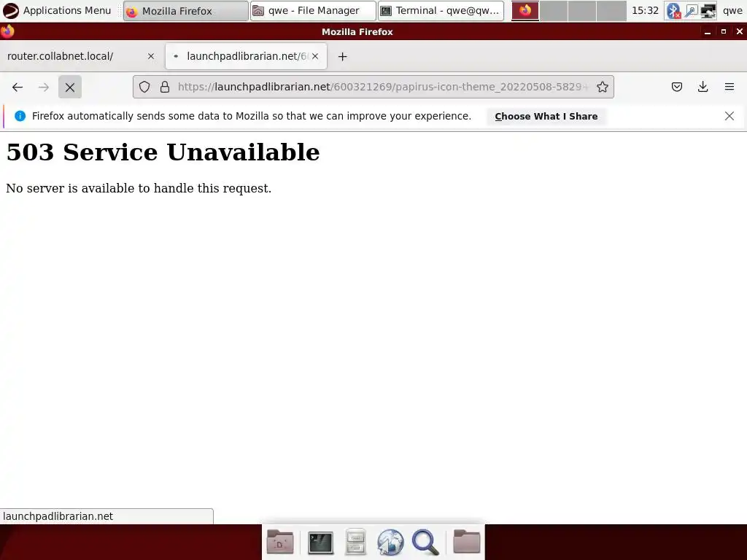Click the 'No server is available' text
Screen dimensions: 747x560
pyautogui.click(x=139, y=189)
